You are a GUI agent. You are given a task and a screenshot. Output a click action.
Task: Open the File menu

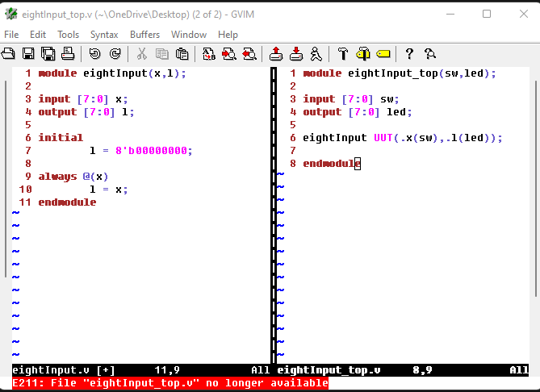coord(11,35)
